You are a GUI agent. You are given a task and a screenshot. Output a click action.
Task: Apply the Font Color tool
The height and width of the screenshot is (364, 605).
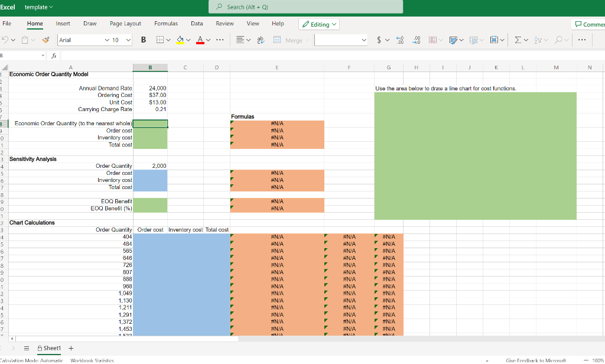click(x=200, y=40)
